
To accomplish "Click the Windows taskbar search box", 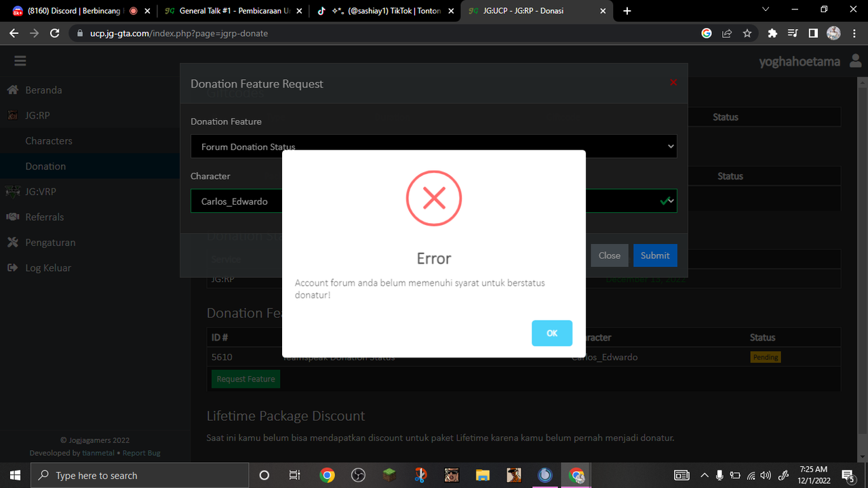I will [140, 475].
